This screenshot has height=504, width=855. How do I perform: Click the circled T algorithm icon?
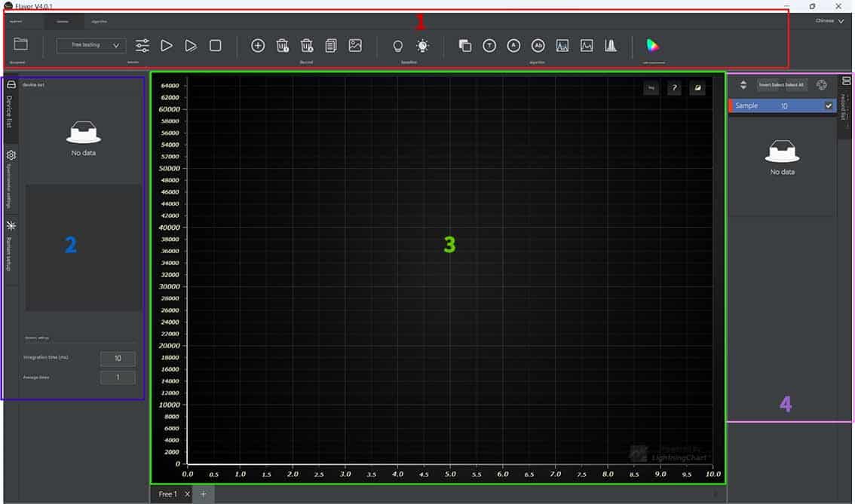[x=489, y=46]
